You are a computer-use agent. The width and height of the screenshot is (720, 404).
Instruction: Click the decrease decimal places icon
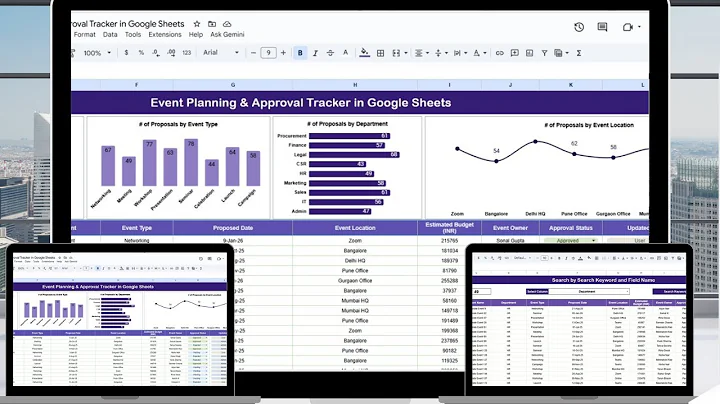[156, 53]
